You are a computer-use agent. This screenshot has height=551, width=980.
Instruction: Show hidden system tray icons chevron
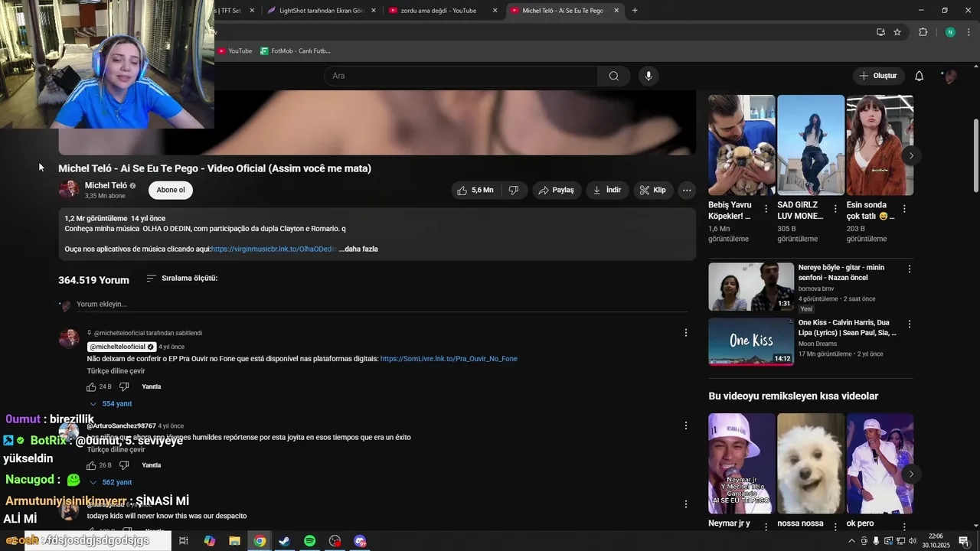coord(851,541)
